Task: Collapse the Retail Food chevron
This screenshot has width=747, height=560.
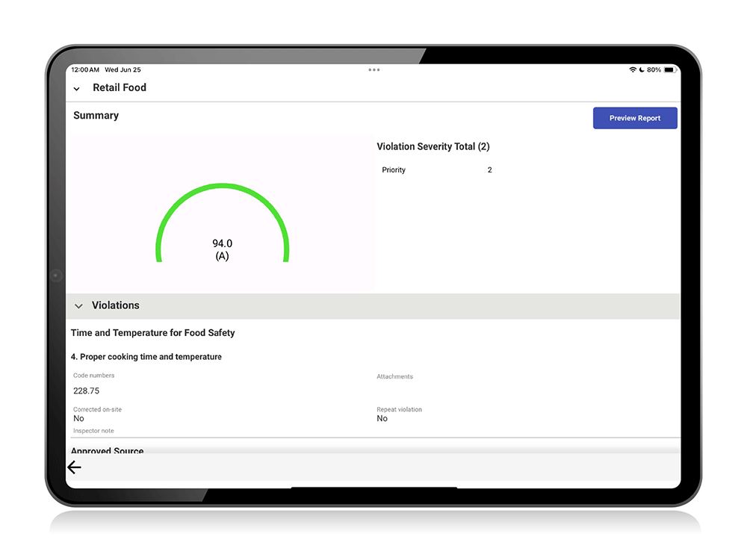Action: [x=77, y=89]
